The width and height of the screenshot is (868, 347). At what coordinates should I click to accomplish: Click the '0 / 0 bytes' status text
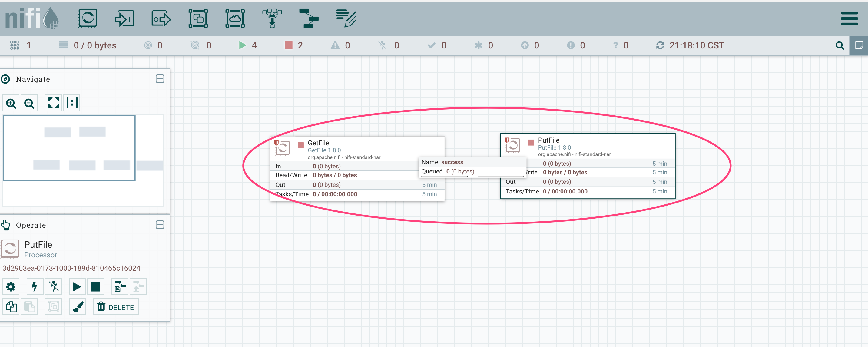[x=95, y=45]
